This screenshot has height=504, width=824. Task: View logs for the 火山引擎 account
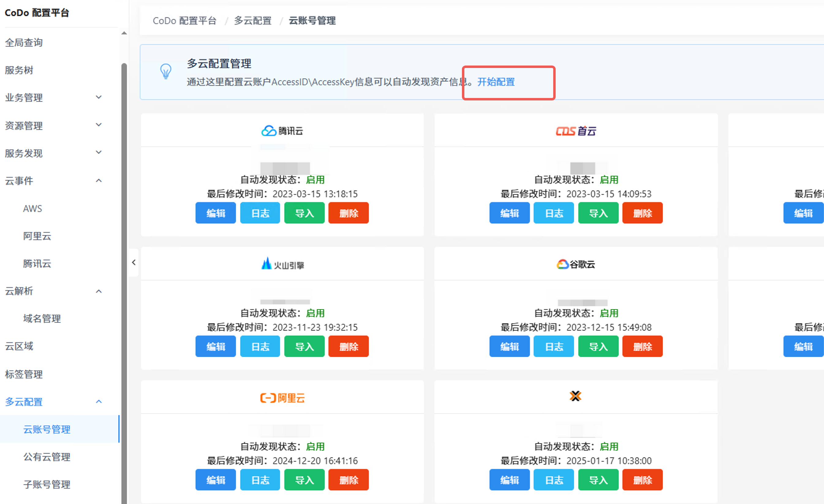[260, 346]
